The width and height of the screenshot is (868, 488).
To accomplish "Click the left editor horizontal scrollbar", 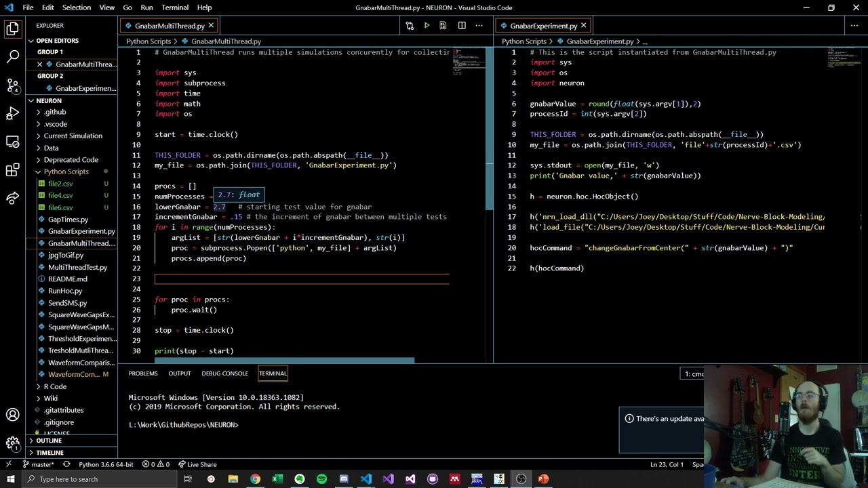I will click(284, 361).
